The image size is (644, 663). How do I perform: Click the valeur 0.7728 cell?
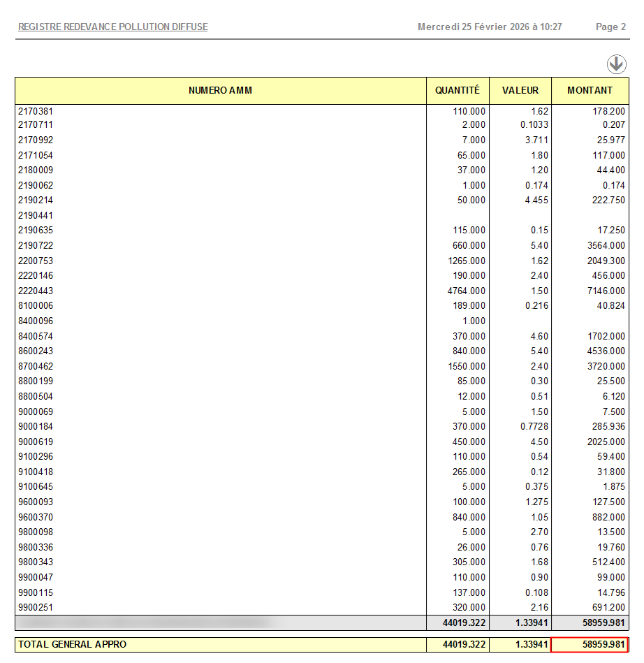pyautogui.click(x=534, y=427)
